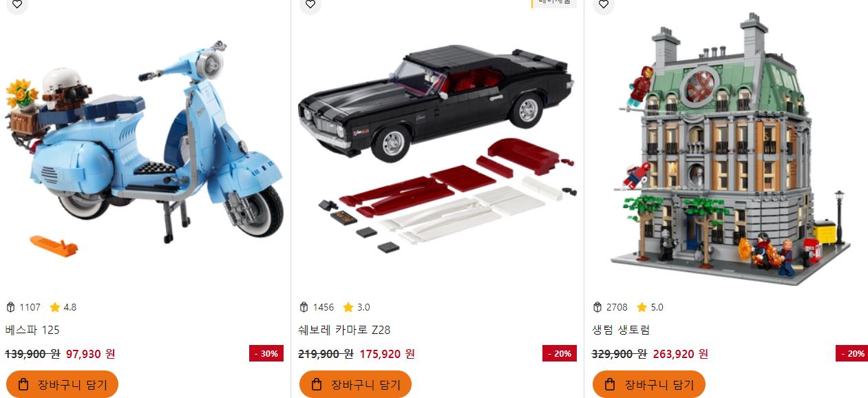This screenshot has height=398, width=868.
Task: Open the black Camaro car product image
Action: click(438, 148)
